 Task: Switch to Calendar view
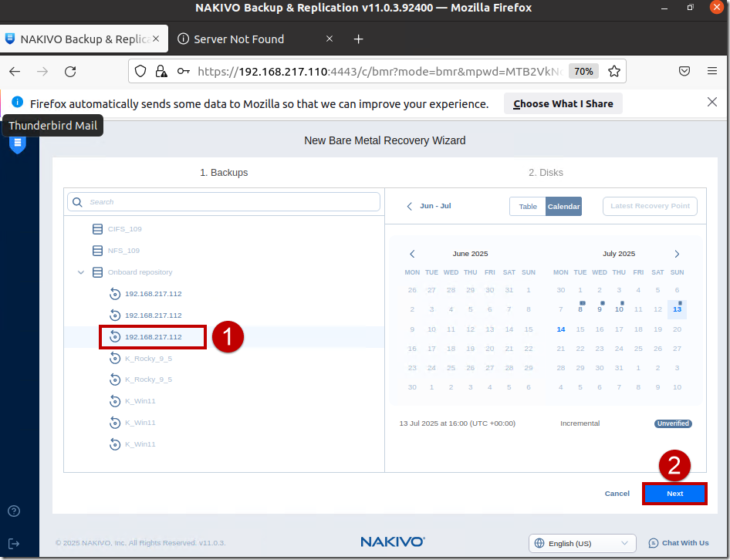pyautogui.click(x=563, y=207)
